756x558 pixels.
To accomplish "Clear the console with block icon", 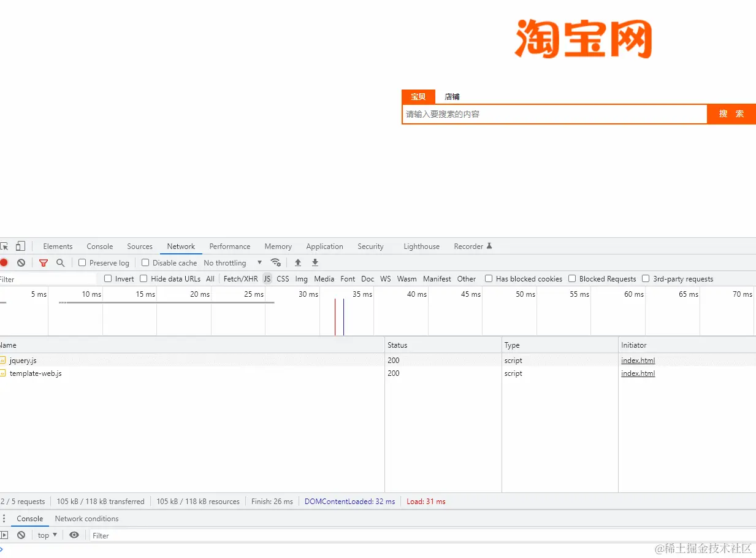I will pyautogui.click(x=21, y=535).
